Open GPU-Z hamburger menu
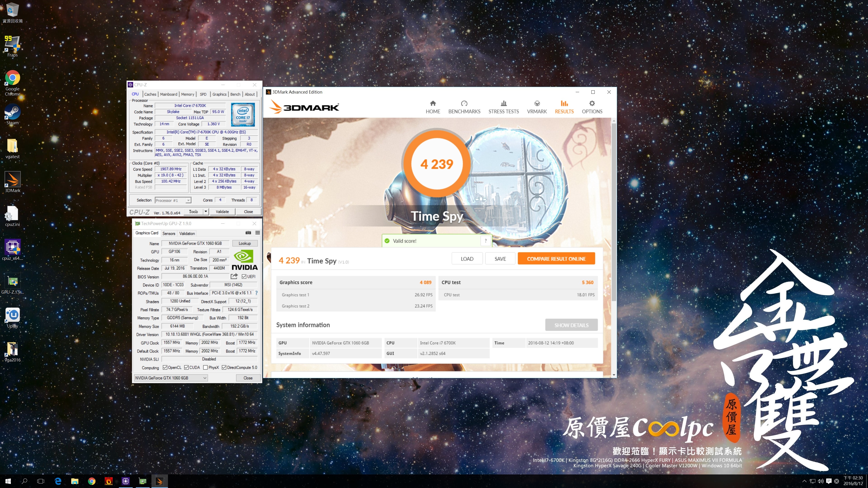 tap(257, 233)
